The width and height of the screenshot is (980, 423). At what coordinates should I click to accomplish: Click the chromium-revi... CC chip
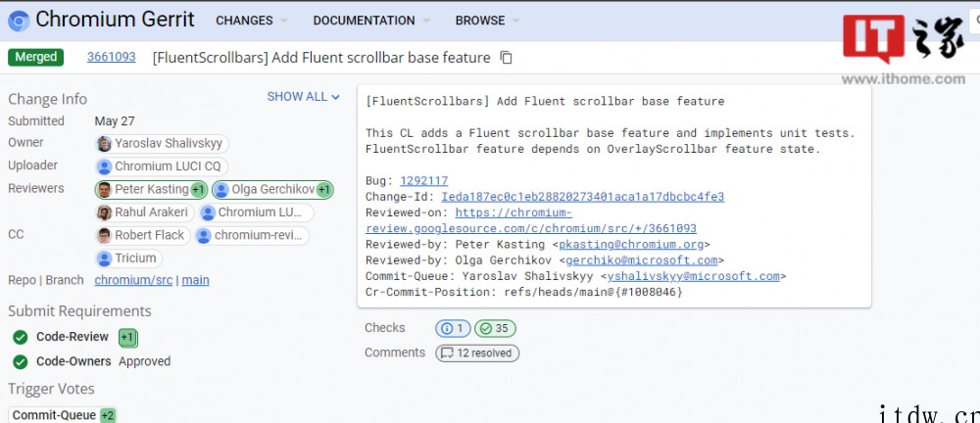click(252, 236)
